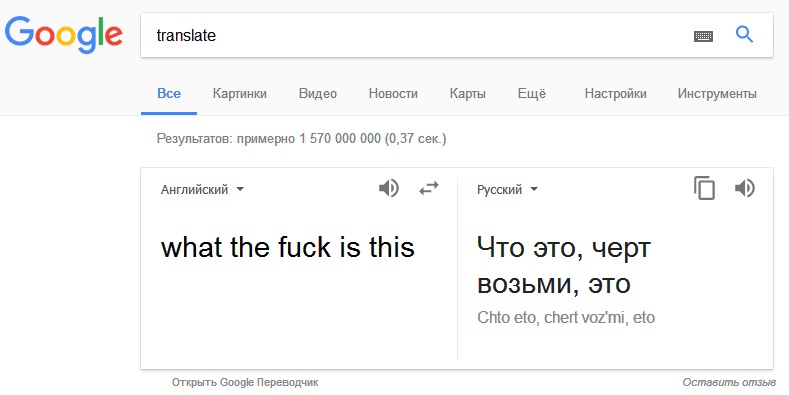Open the on-screen keyboard icon
The image size is (789, 395).
coord(703,36)
